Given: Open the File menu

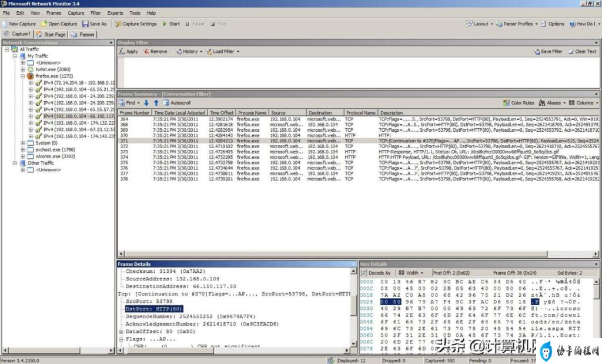Looking at the screenshot, I should click(6, 13).
